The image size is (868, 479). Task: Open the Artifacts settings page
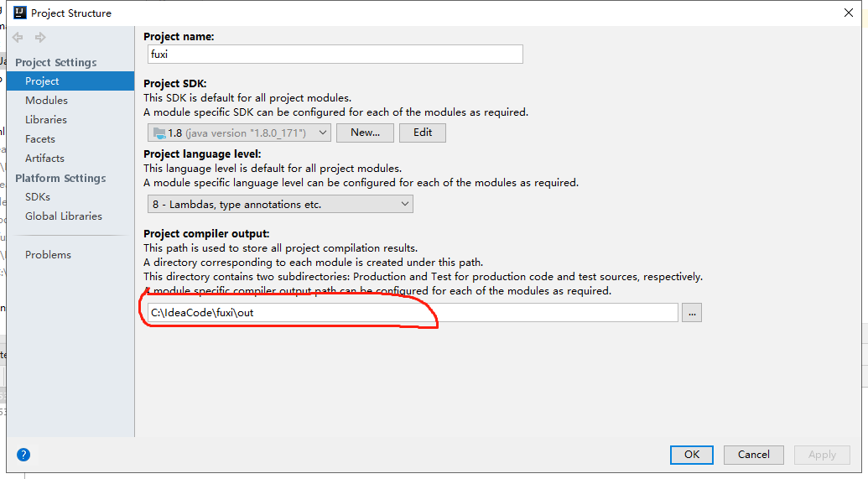(44, 158)
